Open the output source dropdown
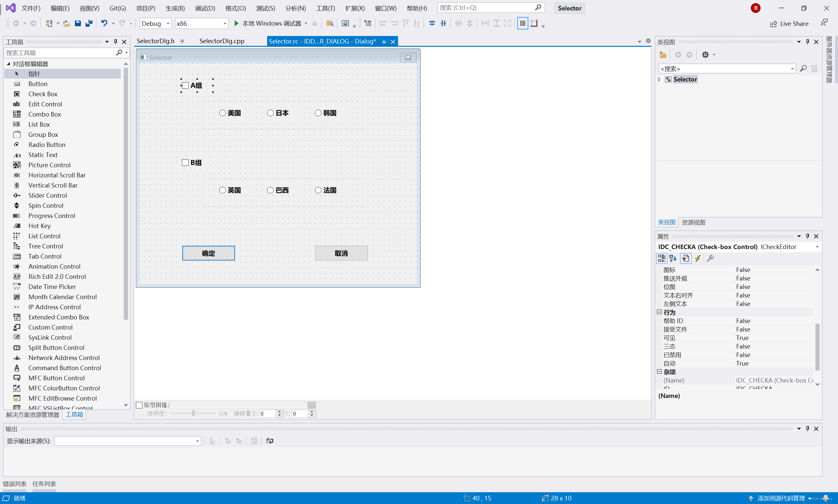The width and height of the screenshot is (838, 504). click(x=197, y=441)
